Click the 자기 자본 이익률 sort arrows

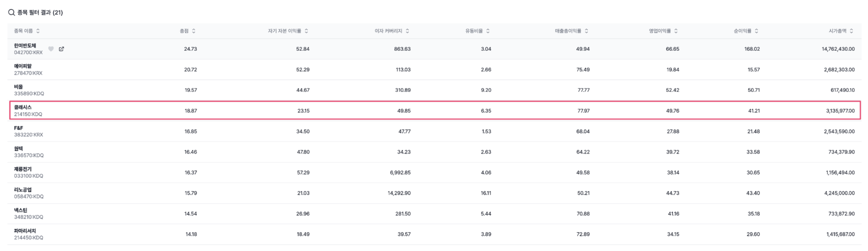(306, 31)
